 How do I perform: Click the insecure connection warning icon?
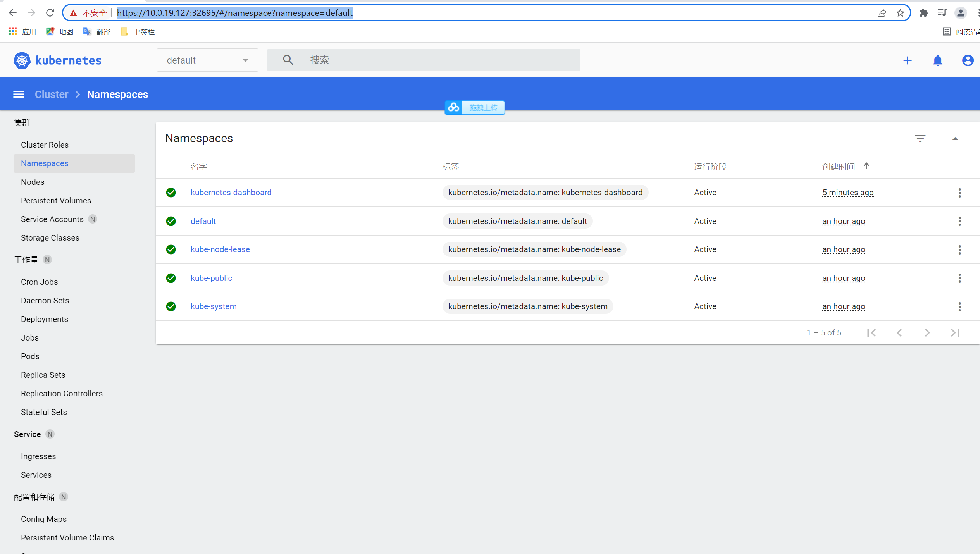(x=73, y=13)
